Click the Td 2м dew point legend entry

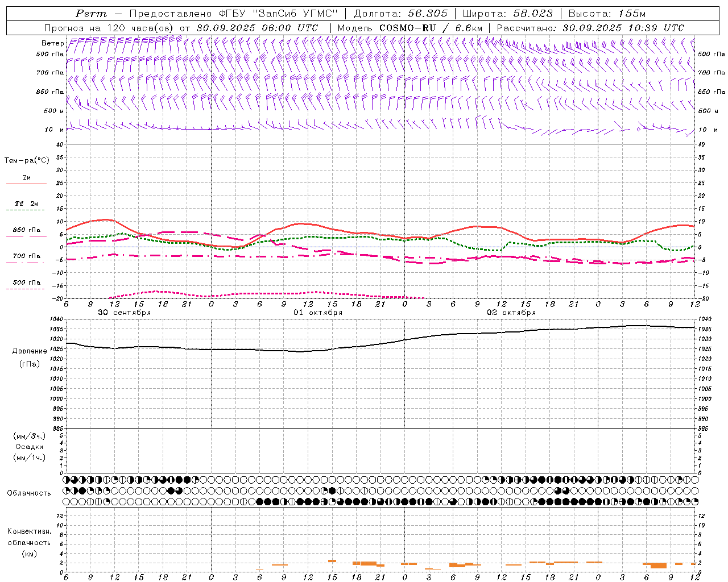[27, 203]
